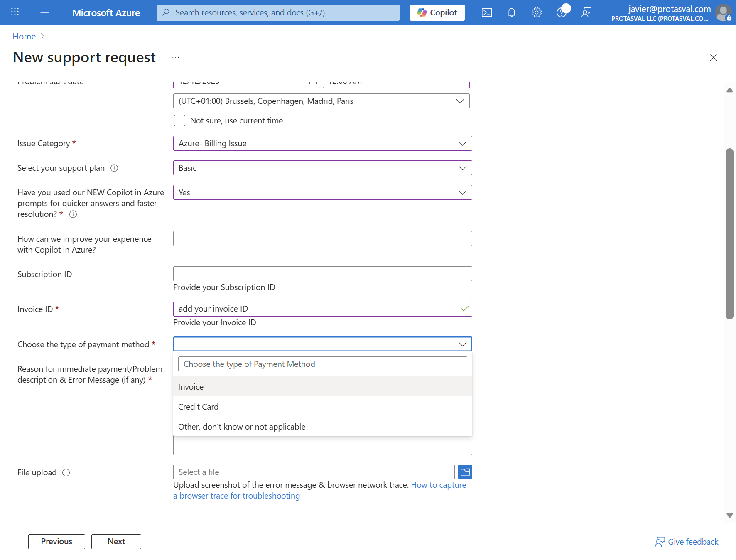Go to Home breadcrumb
Image resolution: width=736 pixels, height=560 pixels.
[24, 37]
